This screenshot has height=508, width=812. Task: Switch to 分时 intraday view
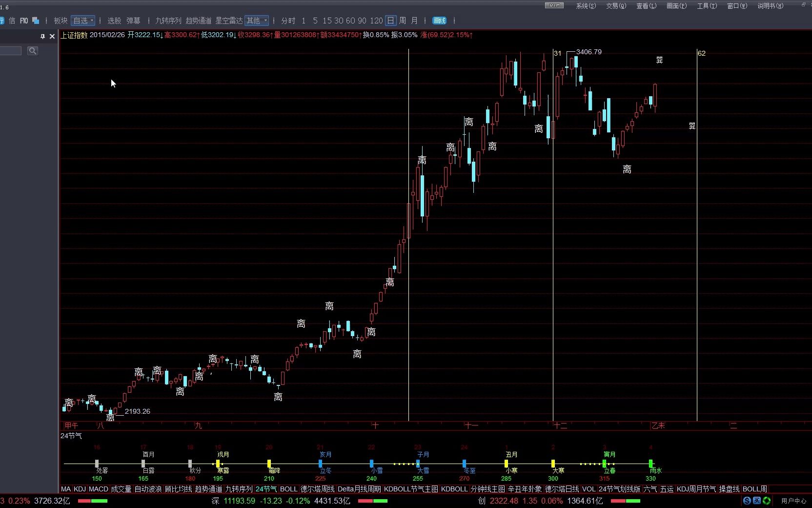click(288, 21)
